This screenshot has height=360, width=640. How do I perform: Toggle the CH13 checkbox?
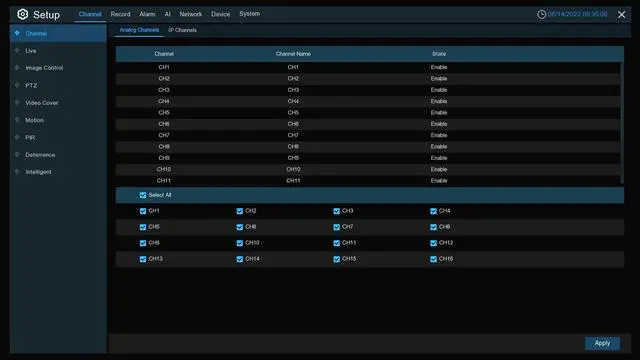tap(143, 259)
